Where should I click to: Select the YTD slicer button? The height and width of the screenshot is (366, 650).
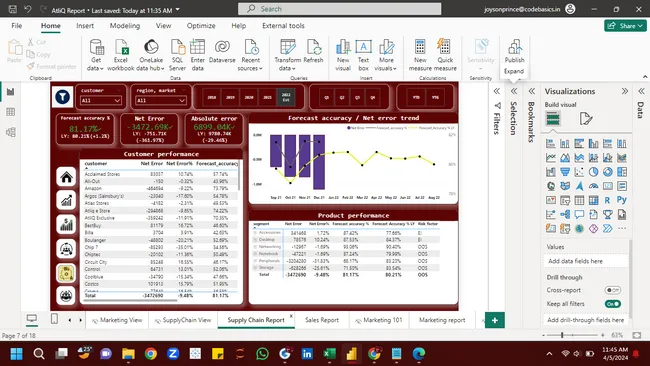click(x=416, y=97)
